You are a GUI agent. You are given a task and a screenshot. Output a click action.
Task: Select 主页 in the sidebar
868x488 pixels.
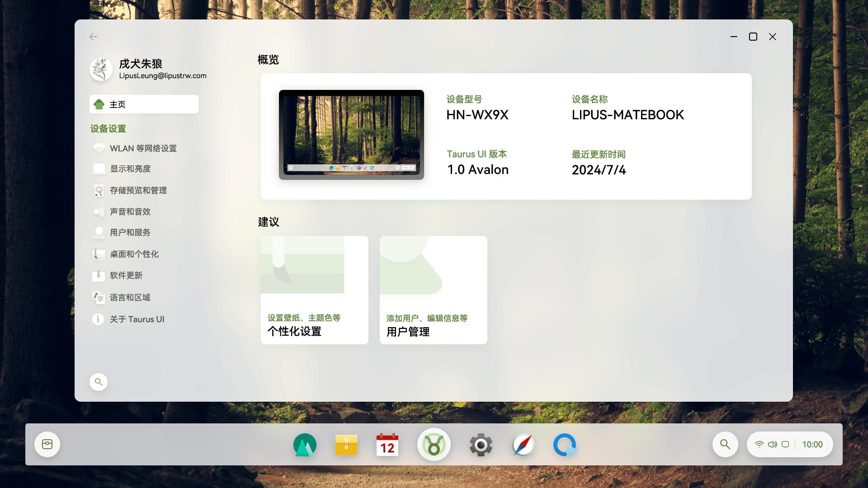[x=144, y=104]
